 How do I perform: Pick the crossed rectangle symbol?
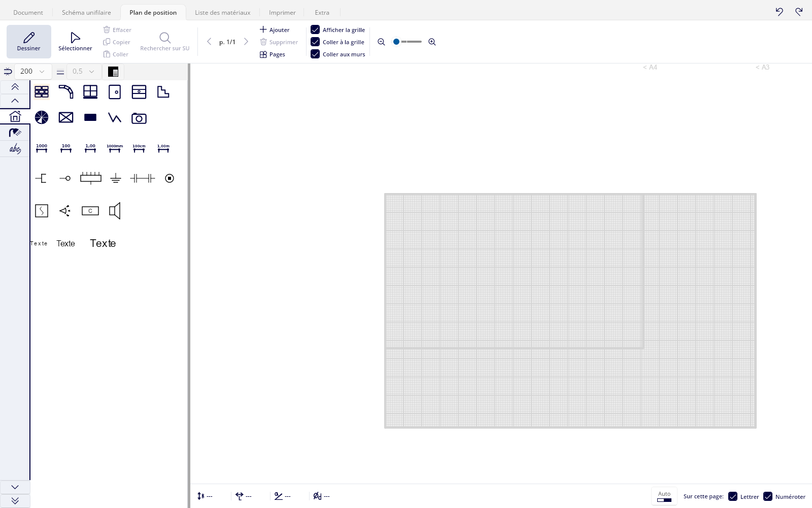pyautogui.click(x=66, y=118)
